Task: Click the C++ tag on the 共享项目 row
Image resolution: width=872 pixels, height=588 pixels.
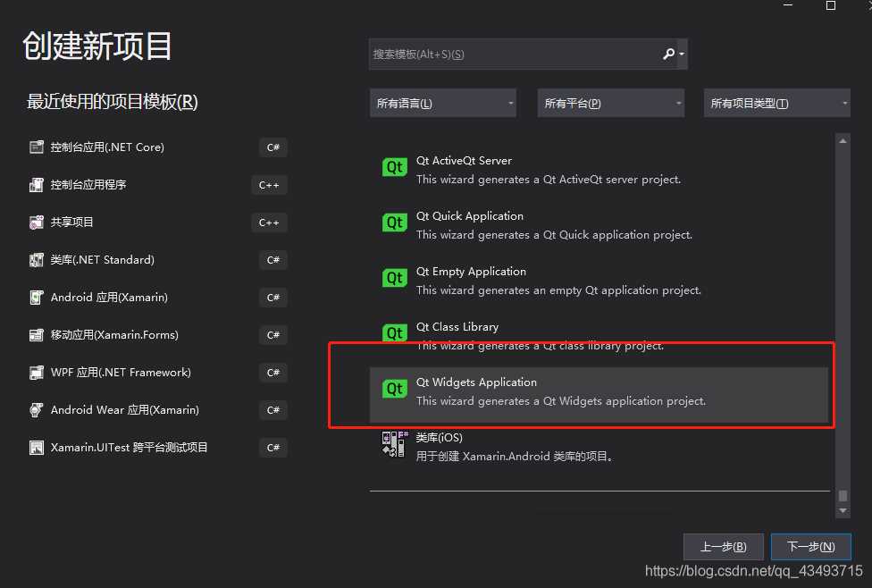Action: [x=269, y=223]
